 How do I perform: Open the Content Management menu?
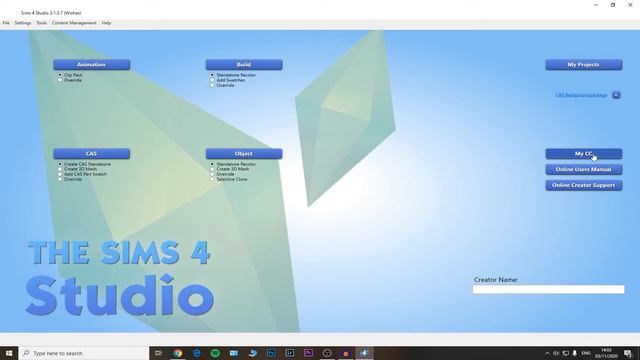pos(74,23)
